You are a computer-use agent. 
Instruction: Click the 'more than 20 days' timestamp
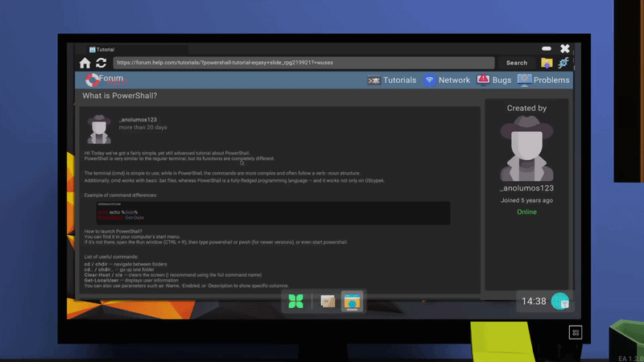tap(142, 128)
